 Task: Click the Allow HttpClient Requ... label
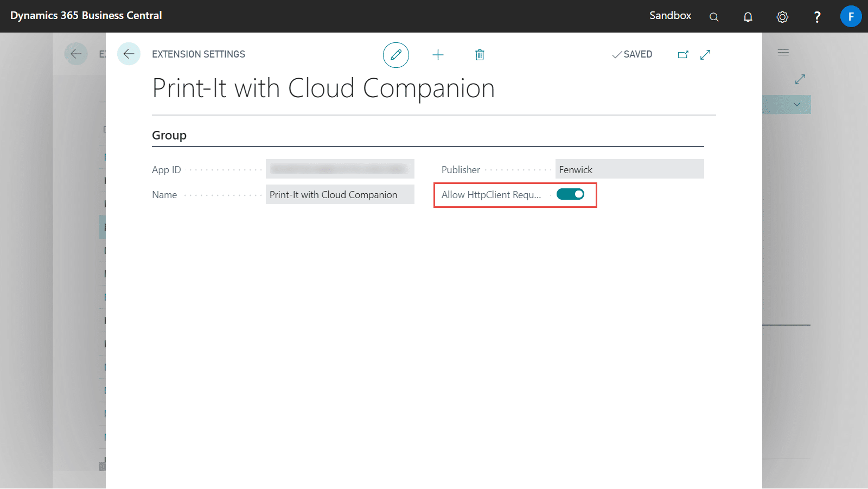click(x=491, y=195)
